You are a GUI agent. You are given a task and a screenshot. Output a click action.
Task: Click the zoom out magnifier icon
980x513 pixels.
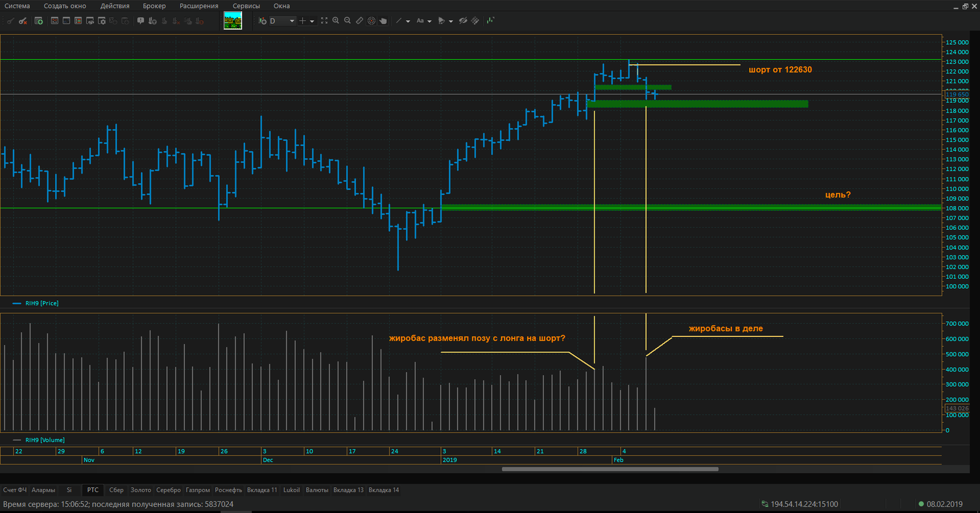(x=347, y=21)
